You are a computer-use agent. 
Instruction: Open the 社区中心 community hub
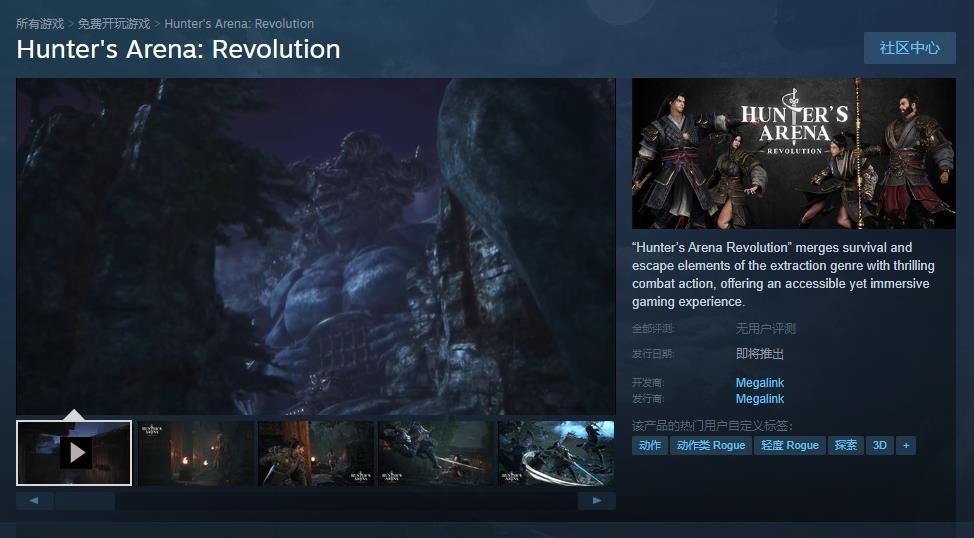(x=909, y=48)
